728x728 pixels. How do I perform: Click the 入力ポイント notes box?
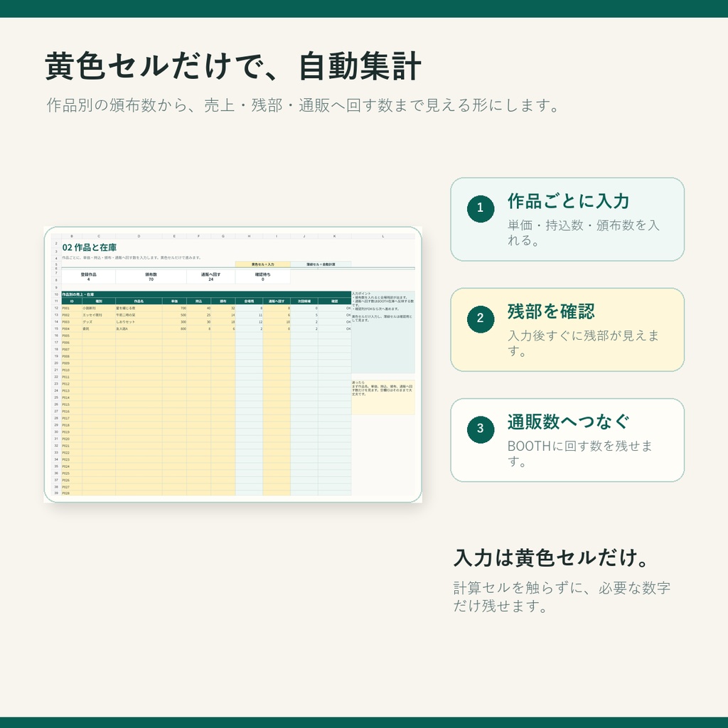383,332
